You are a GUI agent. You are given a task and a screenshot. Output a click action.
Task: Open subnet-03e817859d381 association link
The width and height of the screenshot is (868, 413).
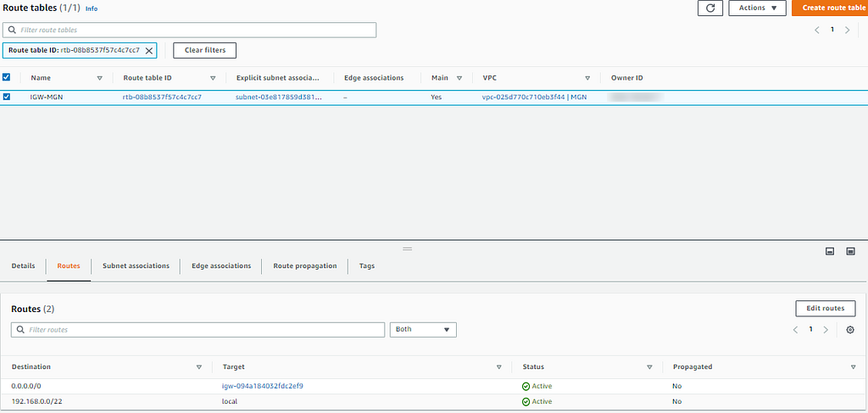[x=280, y=97]
